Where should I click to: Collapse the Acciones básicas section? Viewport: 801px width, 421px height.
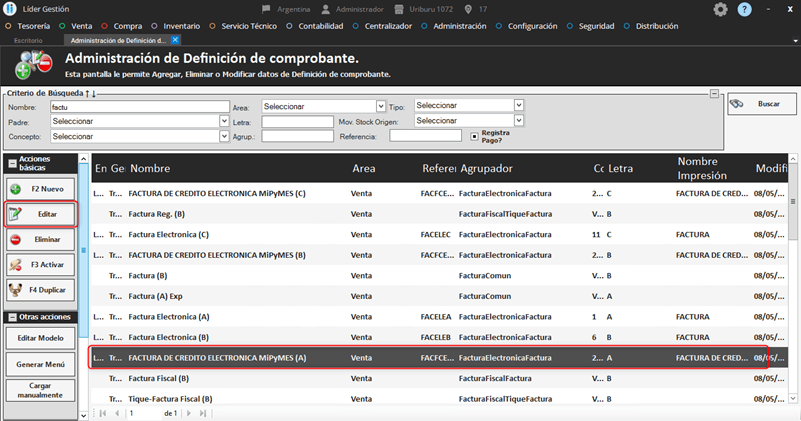[12, 164]
